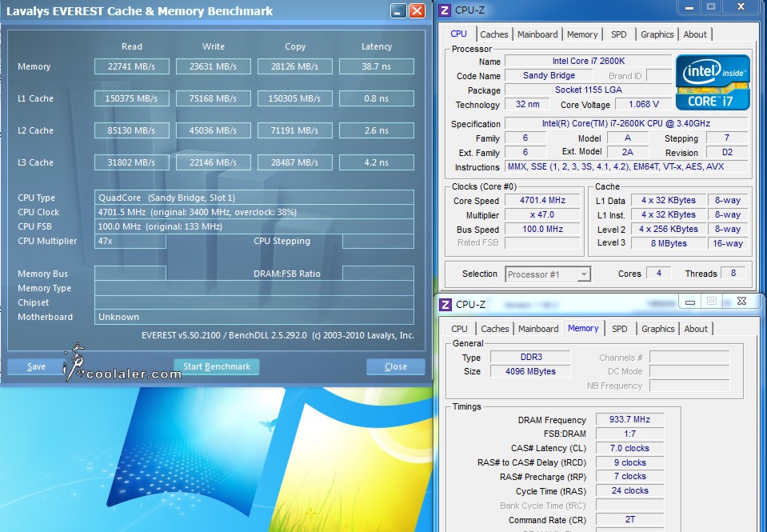Viewport: 767px width, 532px height.
Task: Click the Motherboard field reading Unknown
Action: pos(254,317)
